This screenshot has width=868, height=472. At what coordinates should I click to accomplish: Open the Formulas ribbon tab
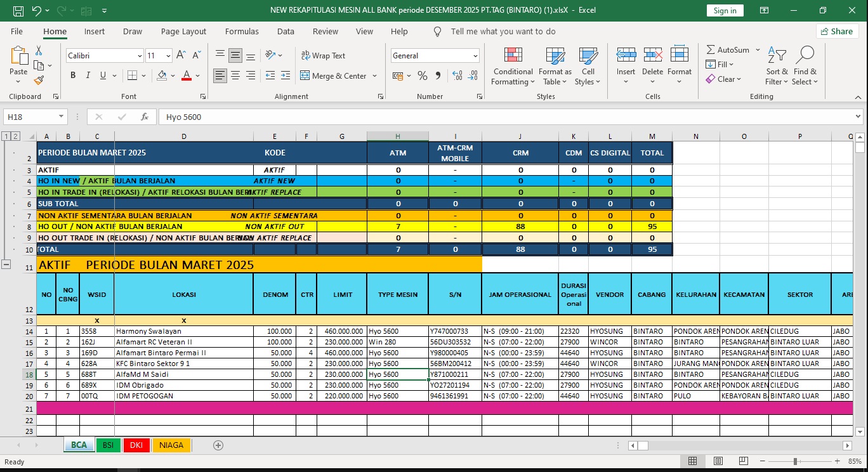pyautogui.click(x=242, y=31)
